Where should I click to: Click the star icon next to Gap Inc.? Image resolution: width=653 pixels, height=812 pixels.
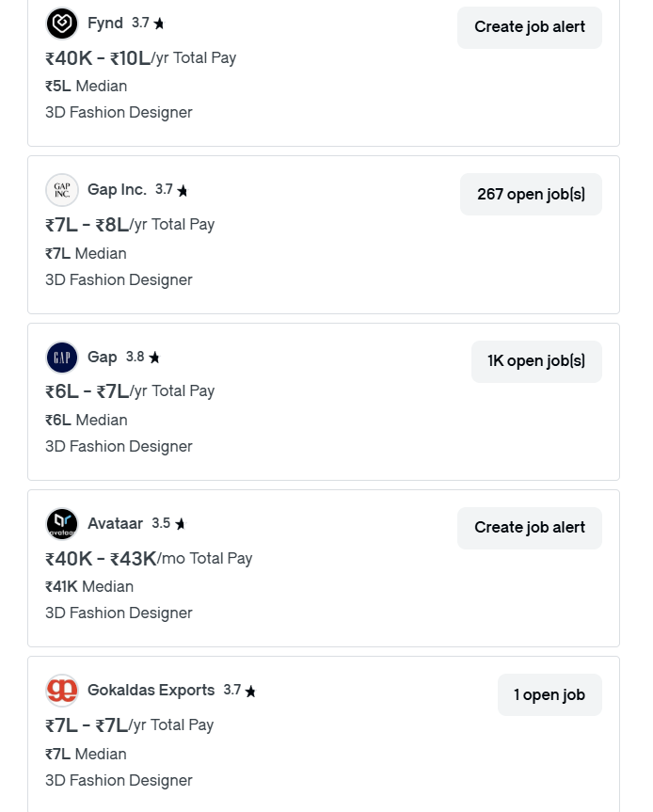(183, 190)
